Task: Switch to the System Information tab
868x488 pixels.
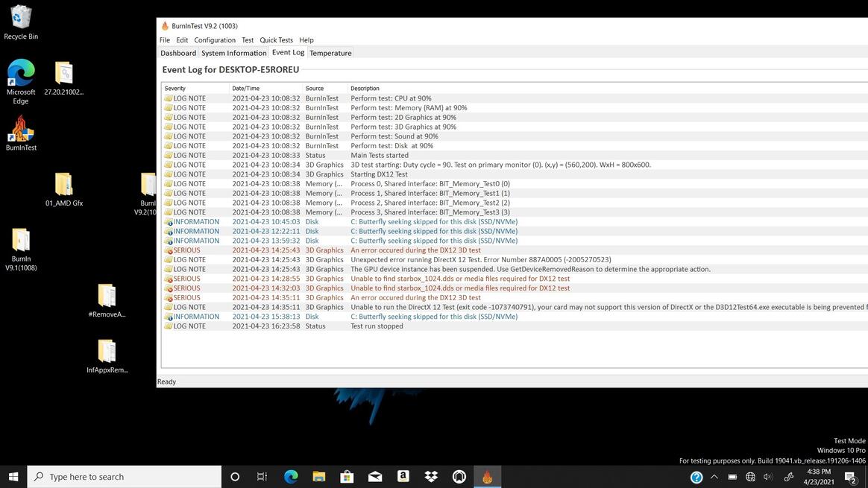Action: click(233, 53)
